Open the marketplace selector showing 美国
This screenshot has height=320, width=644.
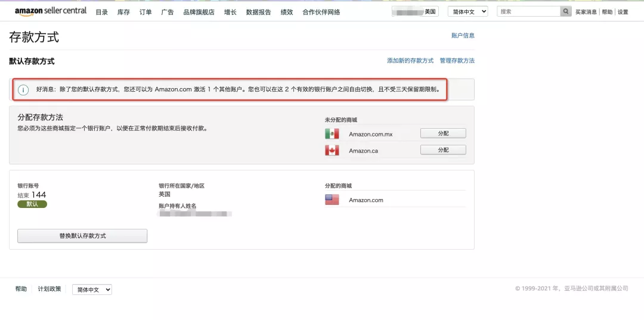click(x=415, y=11)
